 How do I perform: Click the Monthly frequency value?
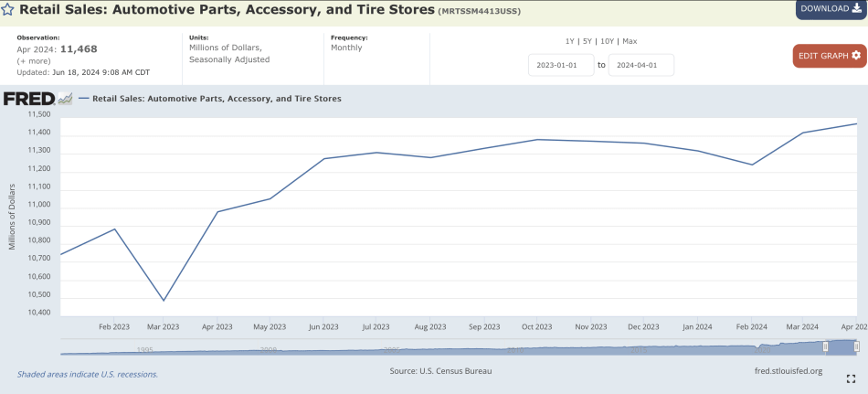(x=346, y=48)
